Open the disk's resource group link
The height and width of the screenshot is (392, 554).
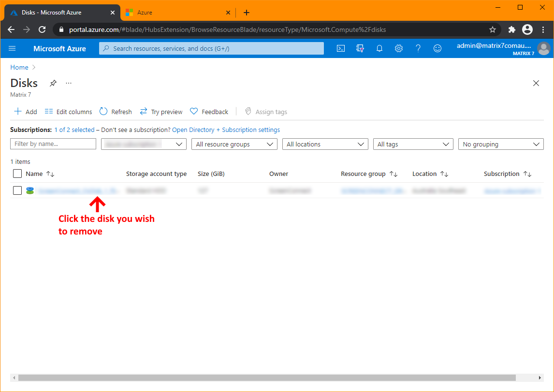click(x=373, y=191)
